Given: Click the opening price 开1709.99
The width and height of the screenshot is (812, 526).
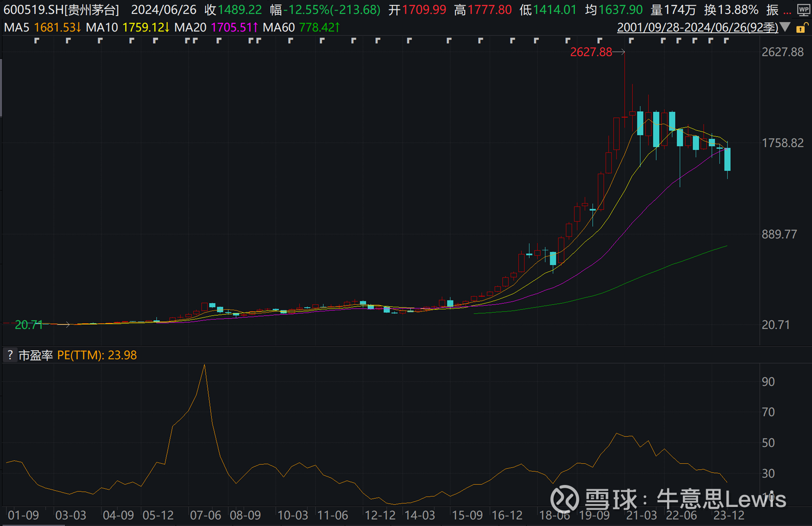Looking at the screenshot, I should pos(417,10).
